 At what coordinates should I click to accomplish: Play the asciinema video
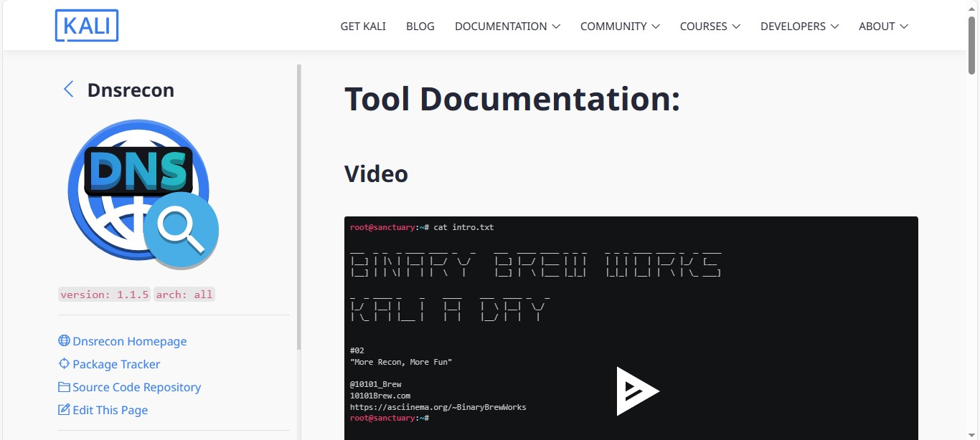point(637,391)
